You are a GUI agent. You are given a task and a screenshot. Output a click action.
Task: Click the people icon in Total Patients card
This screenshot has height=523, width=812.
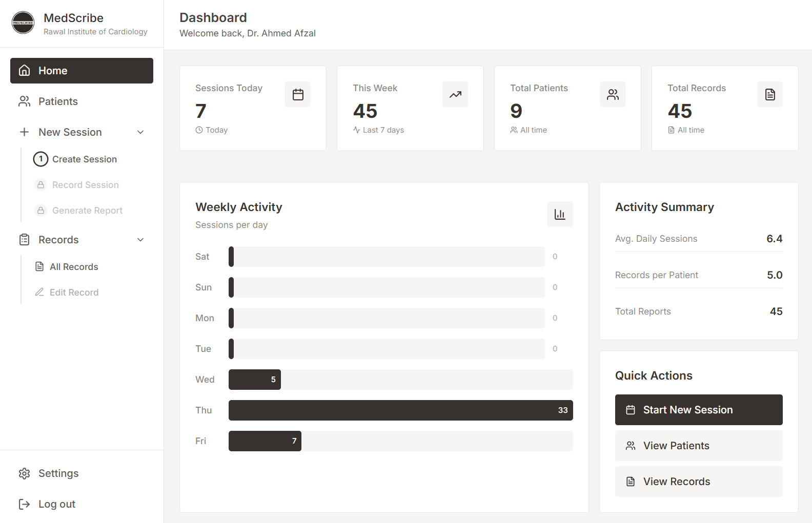(613, 94)
